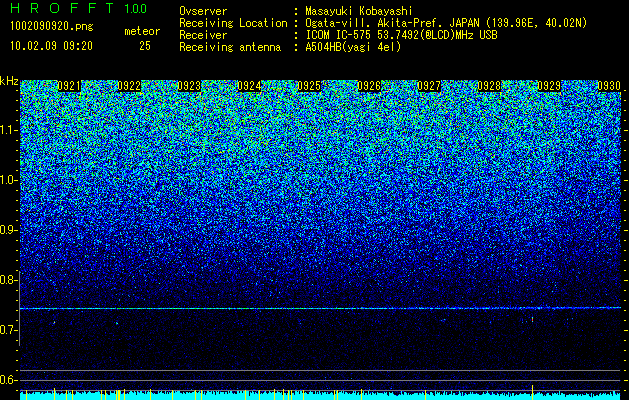Click the 0922 time marker
The height and width of the screenshot is (400, 629).
click(x=129, y=86)
